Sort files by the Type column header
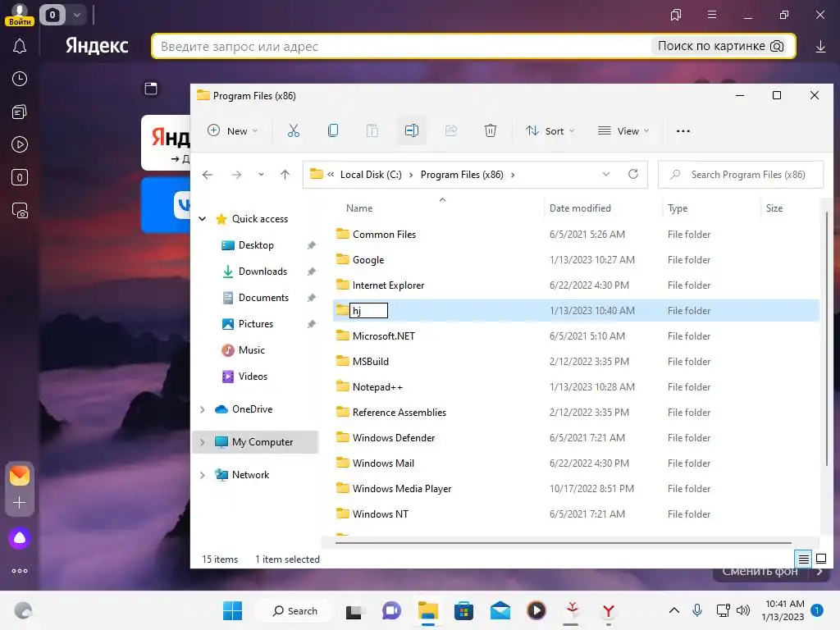This screenshot has width=840, height=630. pyautogui.click(x=678, y=208)
